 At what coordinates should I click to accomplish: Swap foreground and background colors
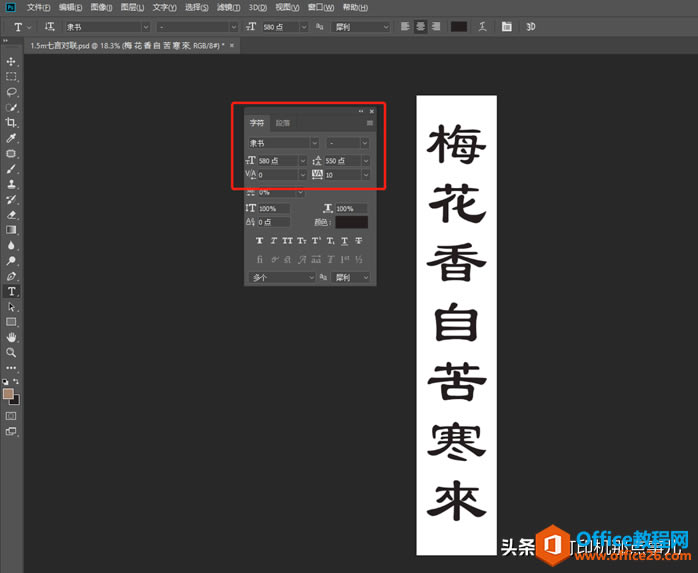click(x=16, y=382)
